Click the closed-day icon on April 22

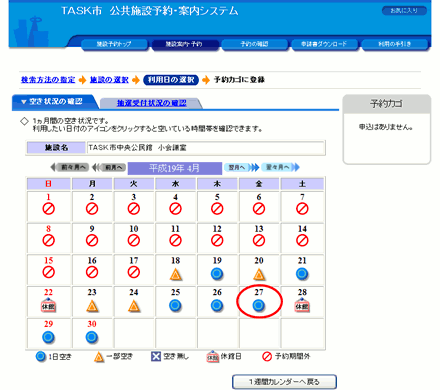coord(48,305)
